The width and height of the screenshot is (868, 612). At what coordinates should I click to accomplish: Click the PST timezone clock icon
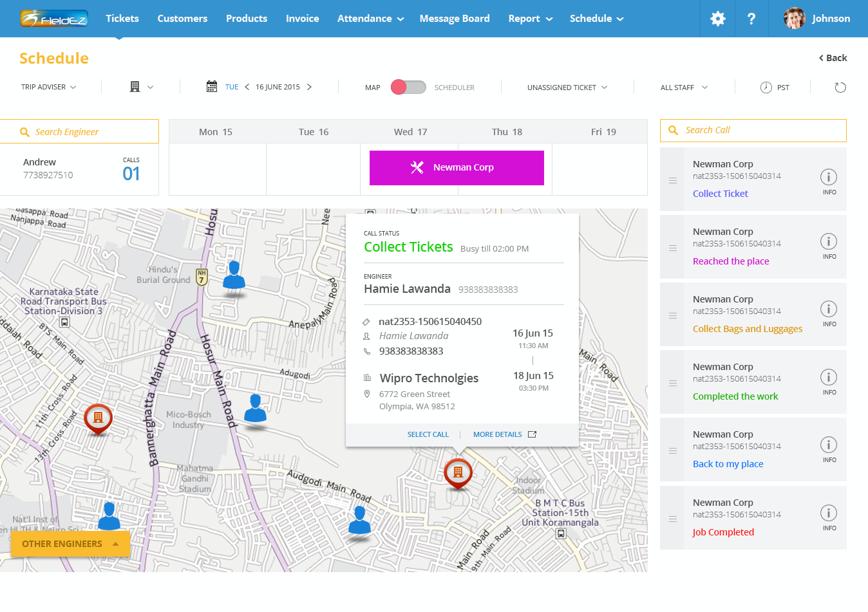[766, 88]
